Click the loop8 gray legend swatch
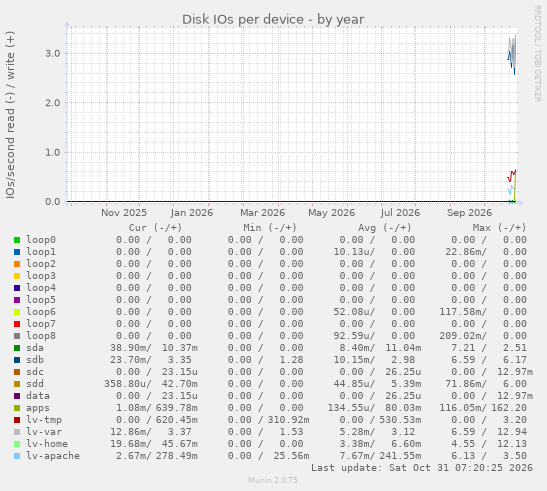The image size is (547, 491). coord(17,336)
